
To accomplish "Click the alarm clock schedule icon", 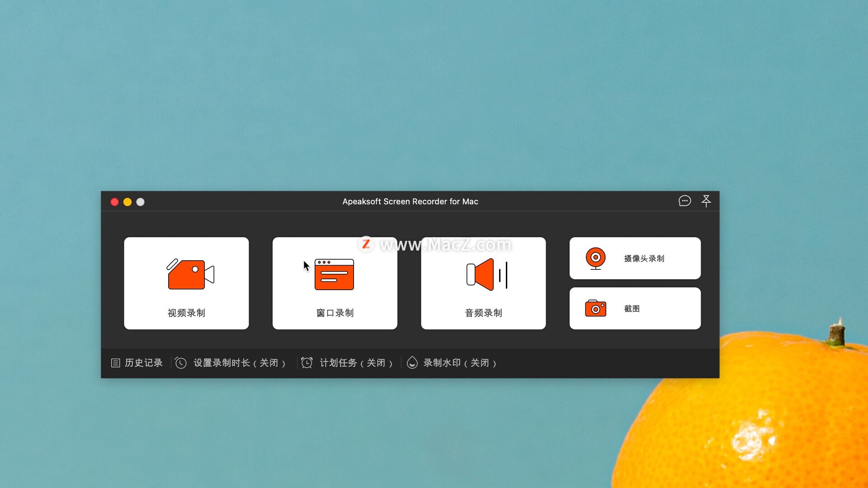I will [x=307, y=363].
